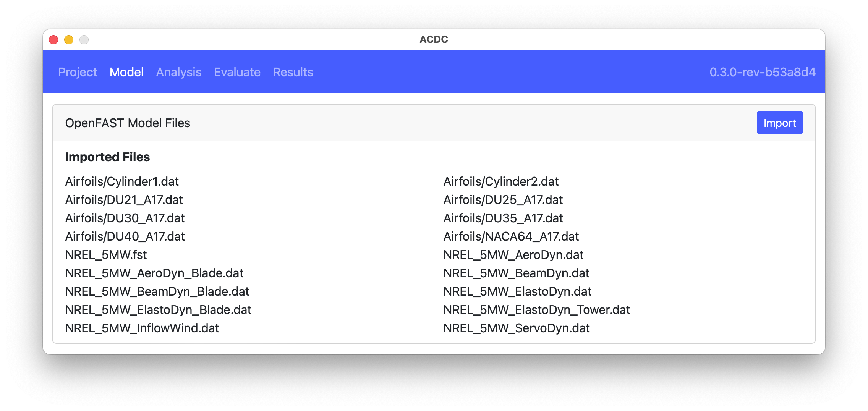Viewport: 868px width, 411px height.
Task: Click the version label 0.3.0-rev-b53a8d4
Action: (763, 72)
